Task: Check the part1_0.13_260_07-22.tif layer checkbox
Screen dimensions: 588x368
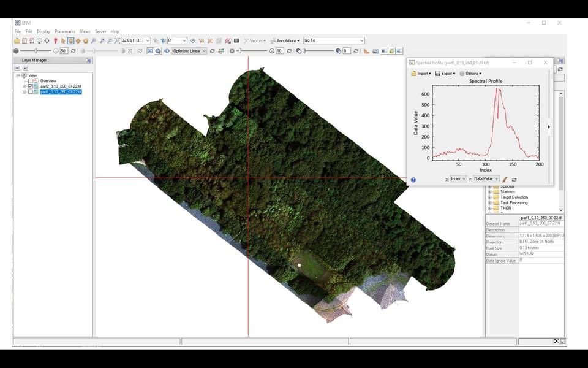Action: (31, 92)
